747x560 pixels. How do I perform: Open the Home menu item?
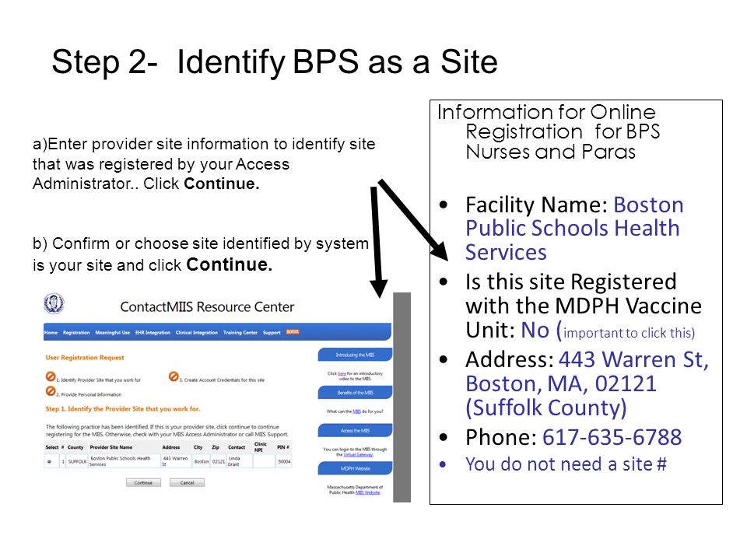click(x=51, y=332)
